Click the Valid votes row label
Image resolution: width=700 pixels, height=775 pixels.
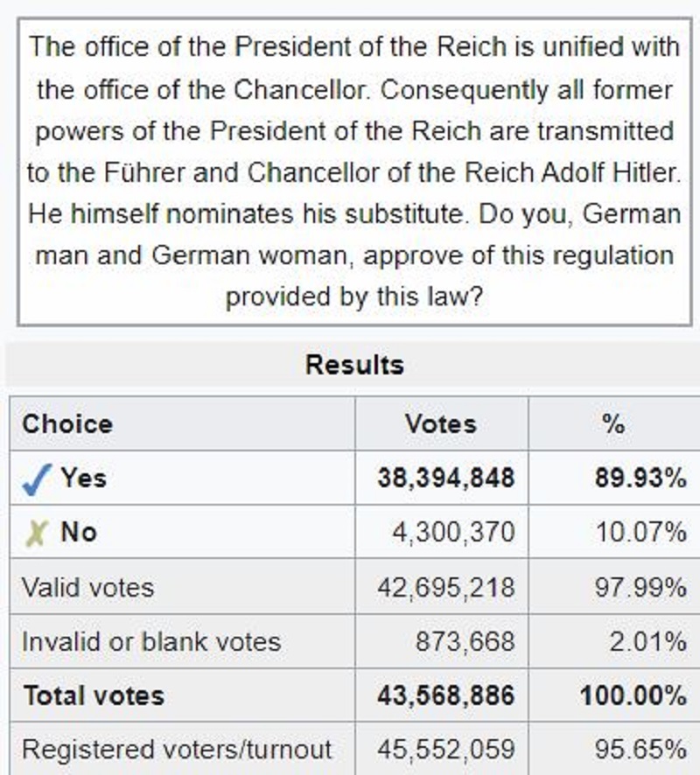pyautogui.click(x=87, y=587)
